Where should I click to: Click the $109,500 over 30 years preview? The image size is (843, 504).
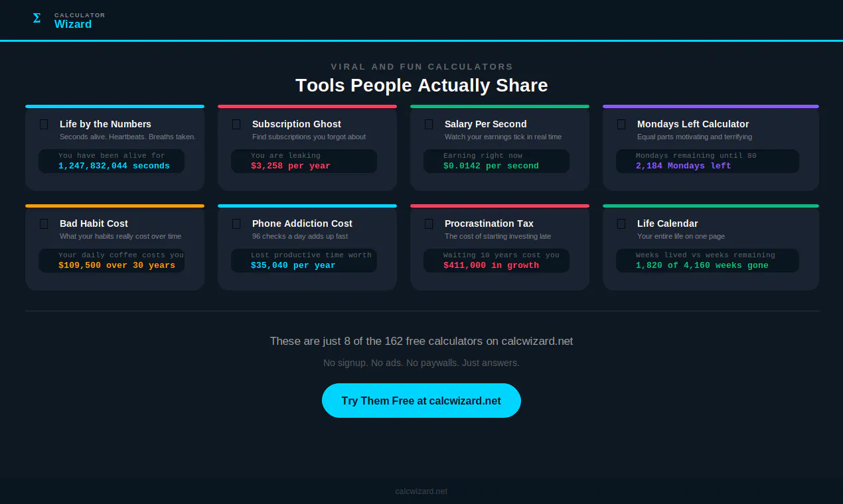pyautogui.click(x=112, y=261)
